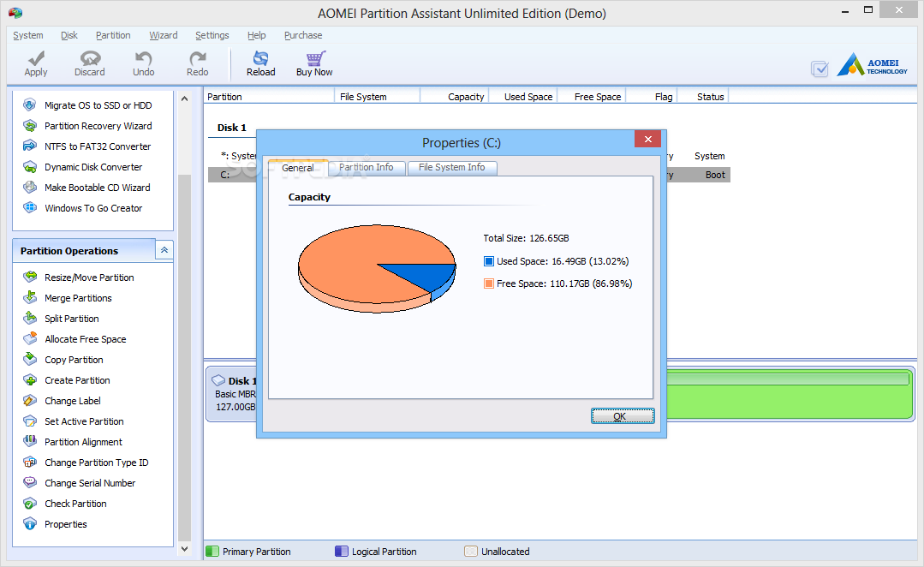Click the NTFS to FAT32 Converter icon
The width and height of the screenshot is (924, 567).
pos(29,146)
